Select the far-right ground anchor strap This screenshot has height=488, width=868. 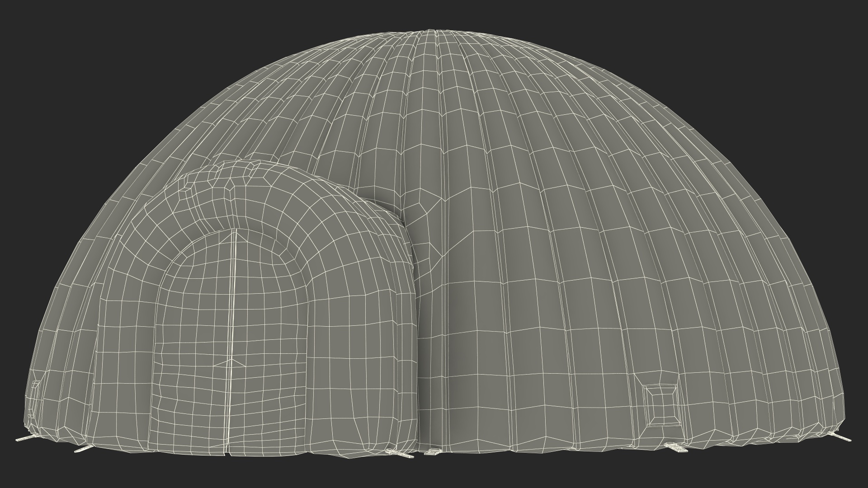840,436
